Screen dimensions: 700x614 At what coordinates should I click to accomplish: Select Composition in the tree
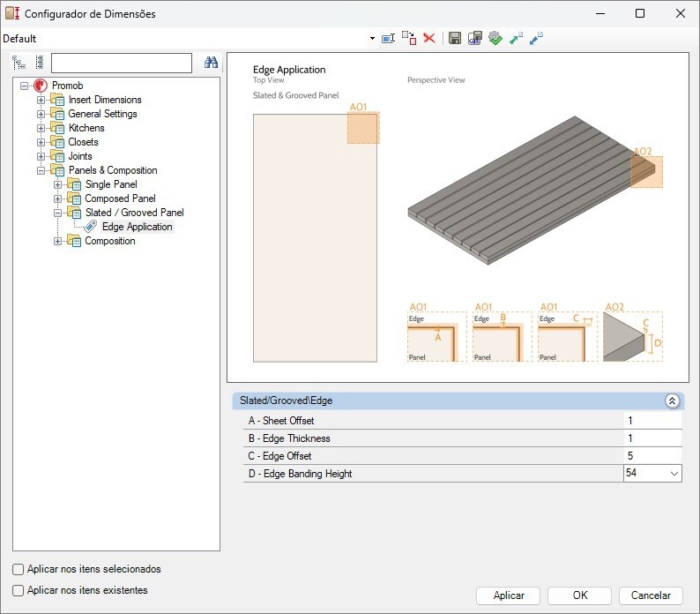[x=110, y=241]
